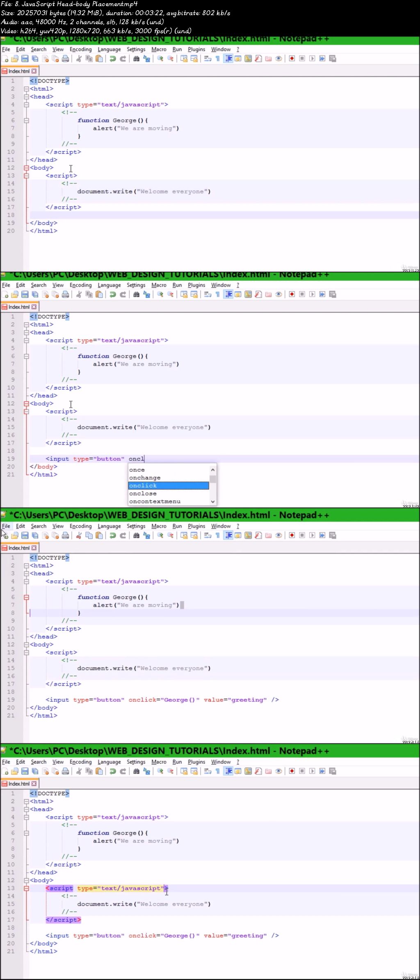Screen dimensions: 420x980
Task: Click the Zoom In icon in the autocomplete frame
Action: (x=160, y=294)
